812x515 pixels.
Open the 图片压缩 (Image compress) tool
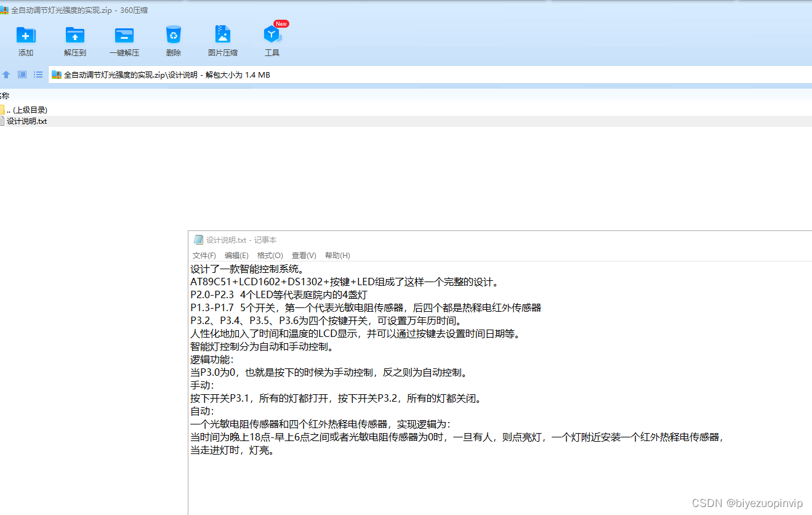223,35
